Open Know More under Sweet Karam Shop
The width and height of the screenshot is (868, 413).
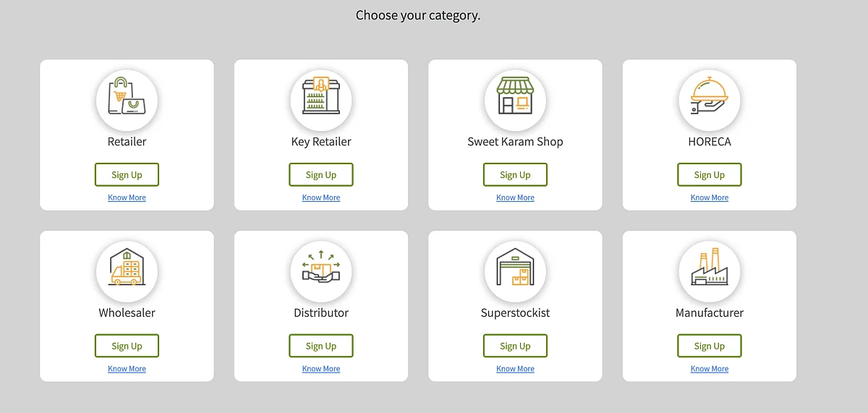pos(515,197)
